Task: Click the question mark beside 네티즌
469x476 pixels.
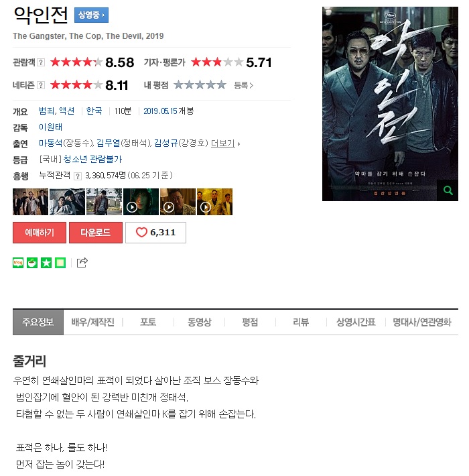Action: 41,85
